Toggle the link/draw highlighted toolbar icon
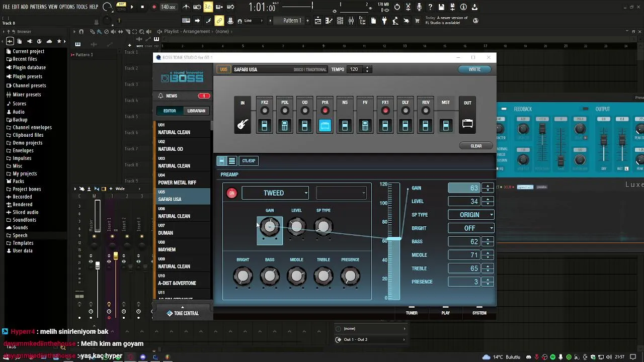 219,21
